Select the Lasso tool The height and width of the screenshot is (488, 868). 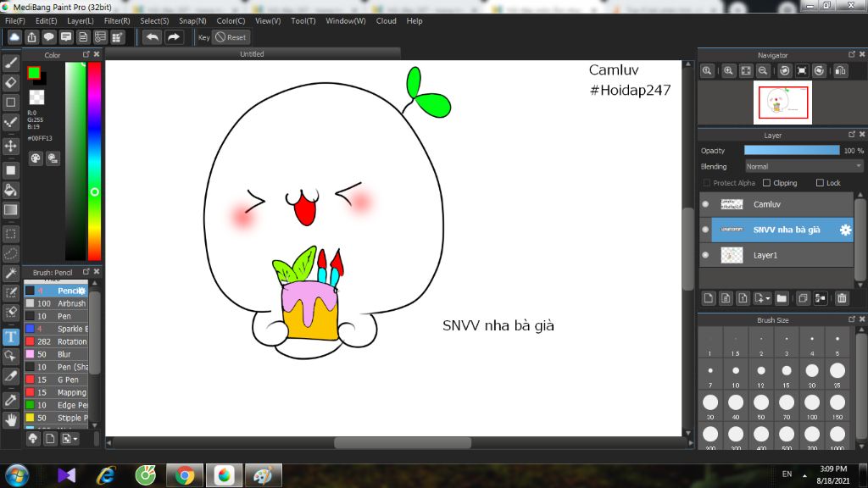pyautogui.click(x=10, y=253)
